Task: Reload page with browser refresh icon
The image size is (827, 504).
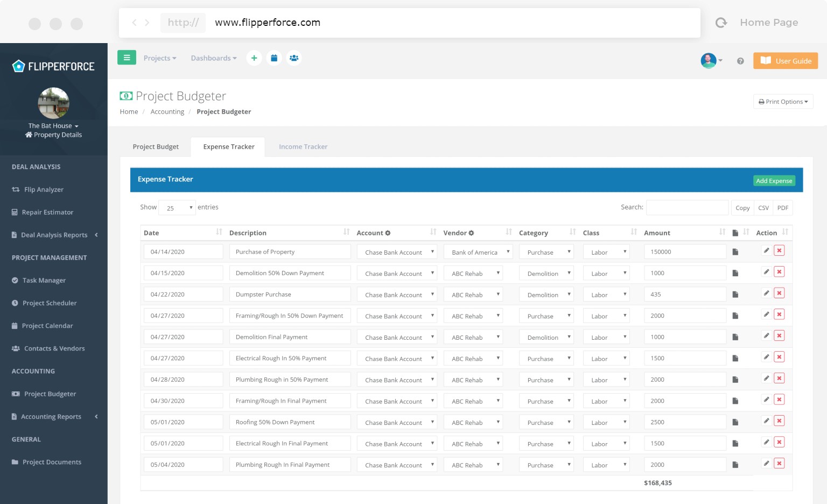Action: [721, 23]
